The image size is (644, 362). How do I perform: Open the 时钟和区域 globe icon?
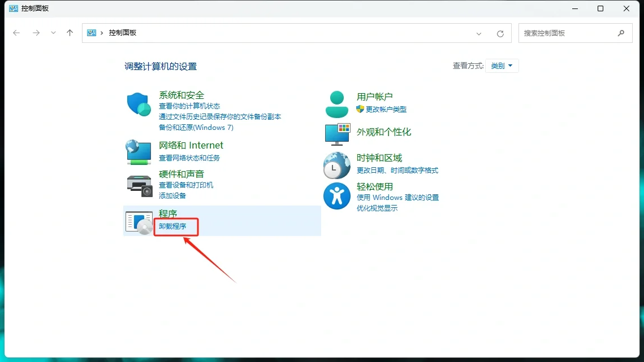pyautogui.click(x=336, y=165)
